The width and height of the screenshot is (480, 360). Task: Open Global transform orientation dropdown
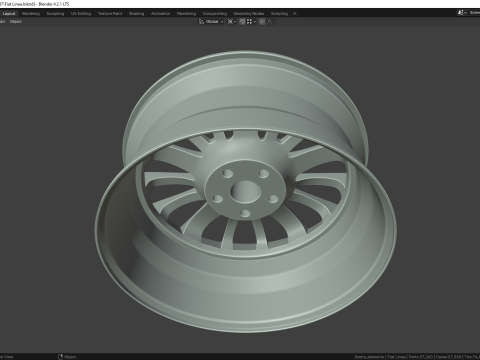click(211, 22)
